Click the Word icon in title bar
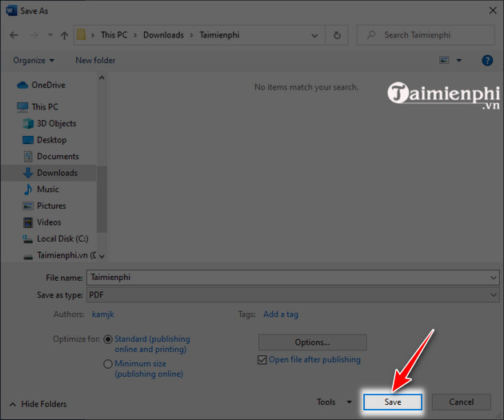The image size is (504, 420). point(11,11)
